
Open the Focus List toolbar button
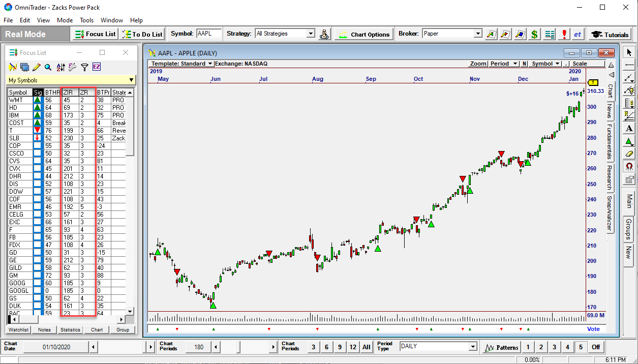(x=95, y=34)
